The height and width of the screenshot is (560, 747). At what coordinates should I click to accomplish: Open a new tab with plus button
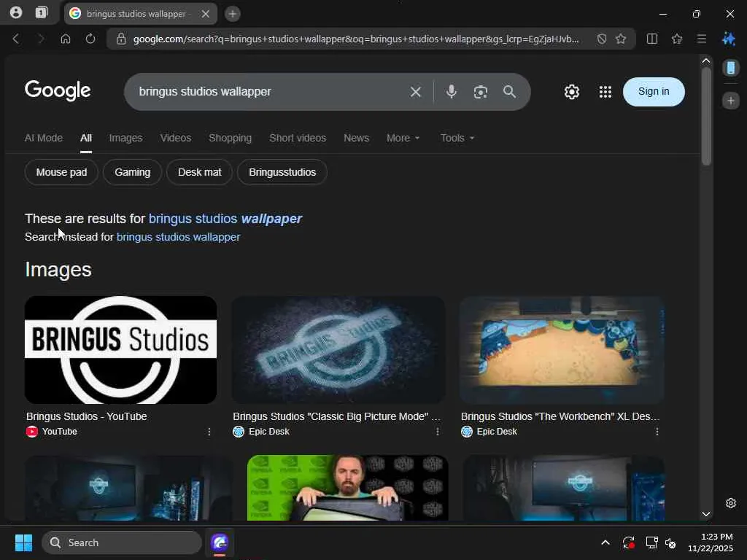pyautogui.click(x=233, y=14)
